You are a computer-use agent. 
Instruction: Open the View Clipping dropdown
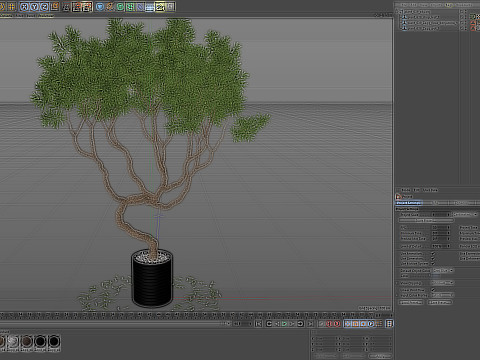443,283
